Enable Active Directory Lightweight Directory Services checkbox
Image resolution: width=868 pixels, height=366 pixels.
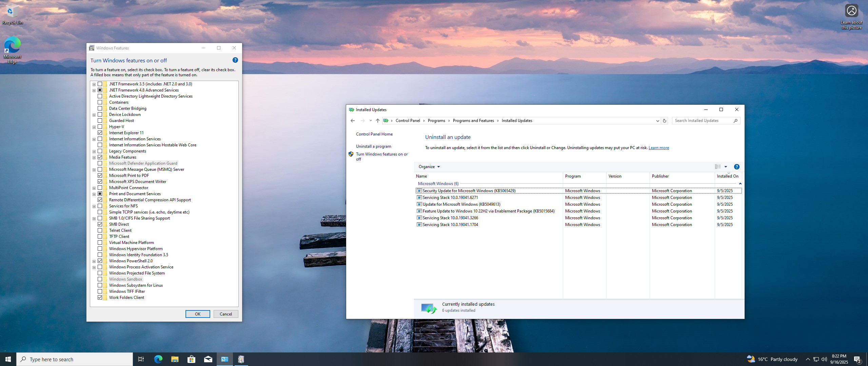click(x=100, y=96)
